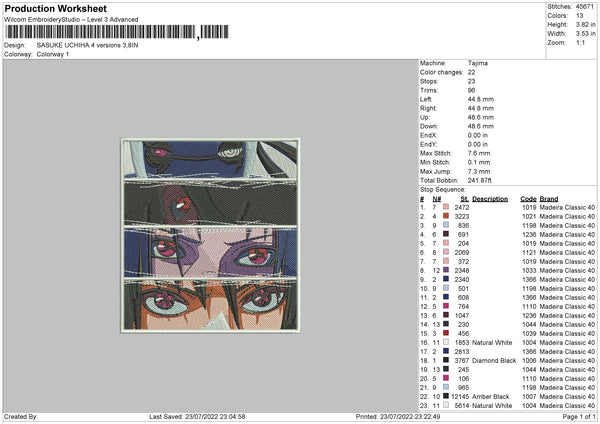Click the 'Down:' measurement label
This screenshot has width=600, height=424.
click(x=429, y=126)
